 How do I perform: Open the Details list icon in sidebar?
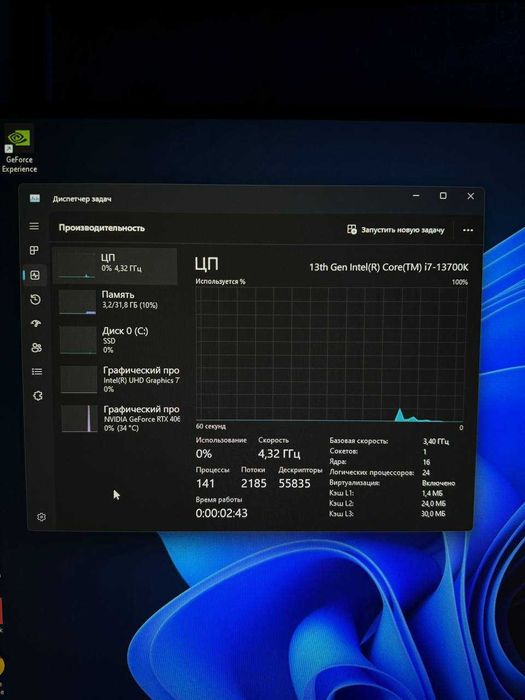pyautogui.click(x=37, y=371)
